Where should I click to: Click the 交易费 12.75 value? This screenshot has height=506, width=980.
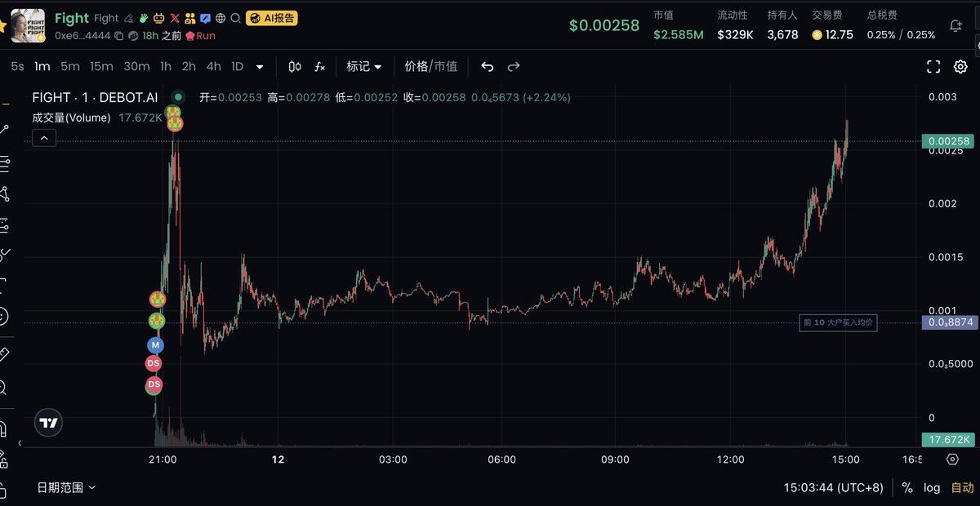[x=833, y=35]
